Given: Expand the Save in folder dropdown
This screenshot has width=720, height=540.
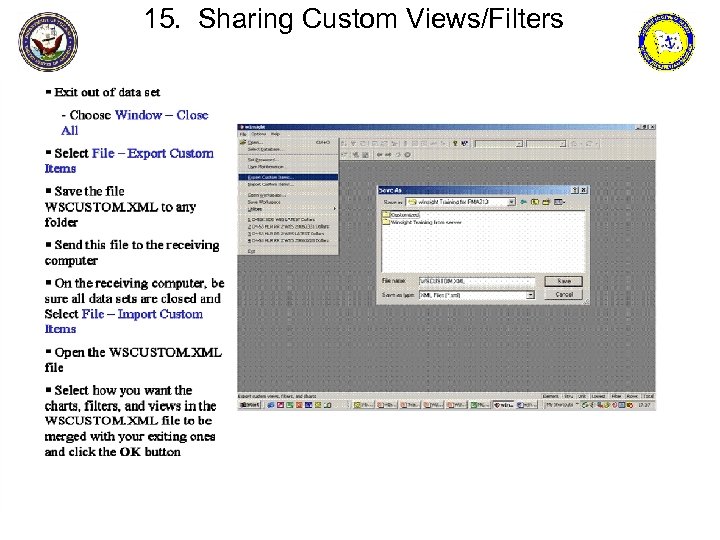Looking at the screenshot, I should click(x=511, y=202).
